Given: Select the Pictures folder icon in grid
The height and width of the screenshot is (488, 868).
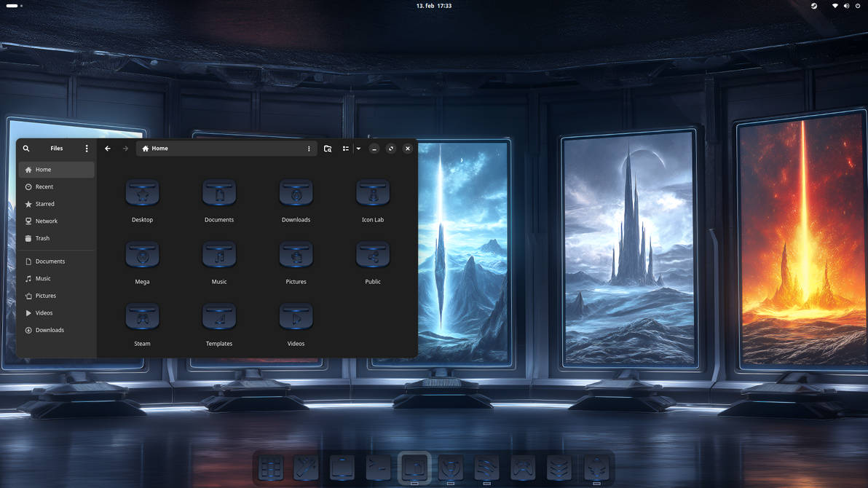Looking at the screenshot, I should pyautogui.click(x=296, y=255).
